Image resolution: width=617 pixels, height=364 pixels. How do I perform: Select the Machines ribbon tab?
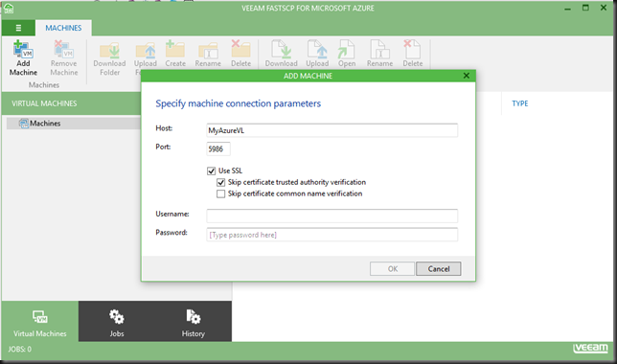click(63, 28)
